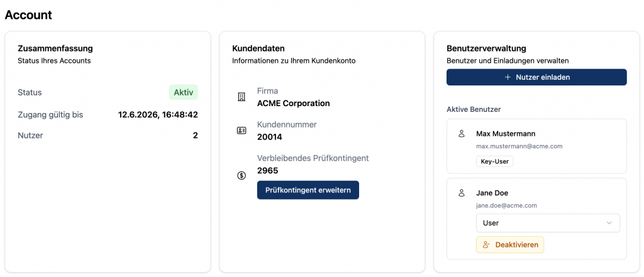644x277 pixels.
Task: Click the Benutzerverwaltung card heading
Action: [486, 48]
